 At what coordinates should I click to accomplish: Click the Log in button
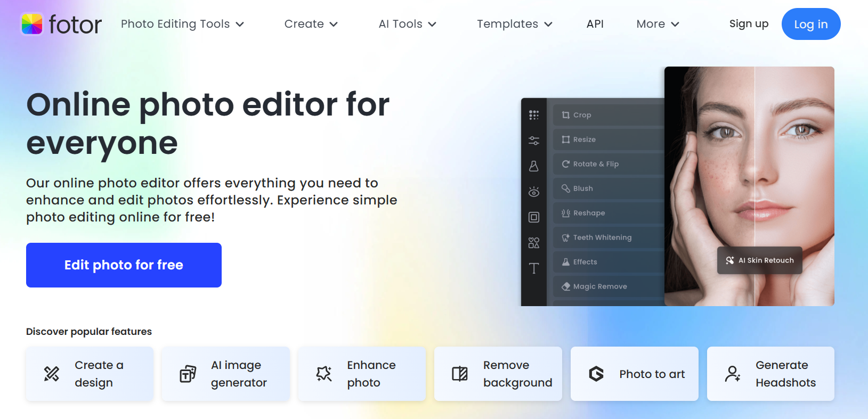[x=811, y=24]
